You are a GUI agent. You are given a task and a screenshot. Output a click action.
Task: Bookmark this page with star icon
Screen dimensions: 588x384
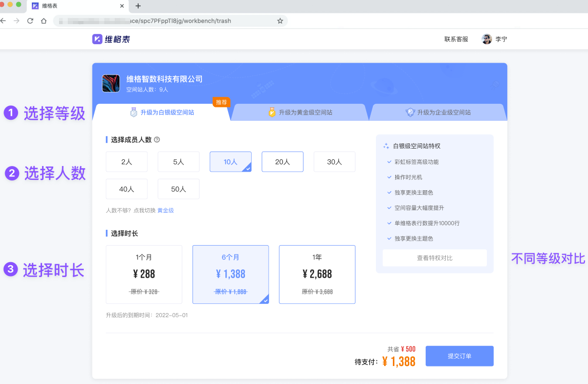pos(280,21)
